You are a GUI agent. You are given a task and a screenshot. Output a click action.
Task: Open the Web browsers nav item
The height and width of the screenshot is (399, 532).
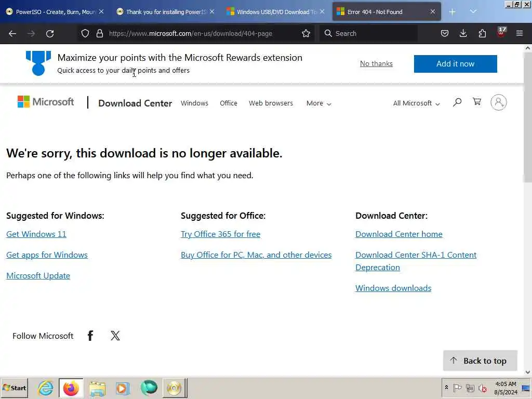pyautogui.click(x=271, y=103)
